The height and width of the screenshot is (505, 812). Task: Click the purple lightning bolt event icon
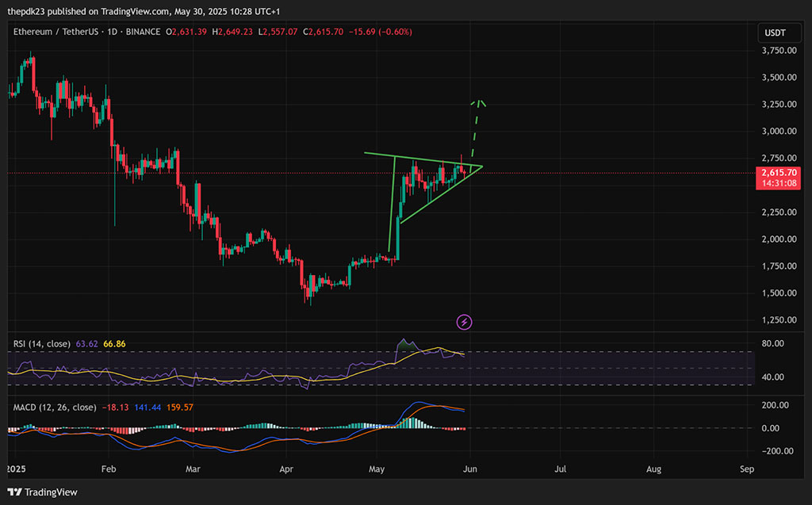[x=464, y=322]
